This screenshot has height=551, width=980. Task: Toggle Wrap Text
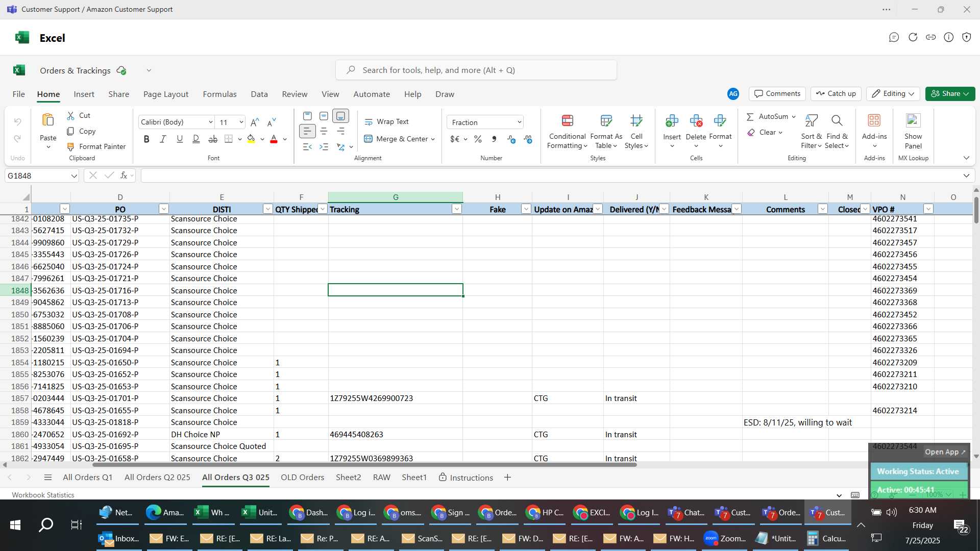point(386,122)
